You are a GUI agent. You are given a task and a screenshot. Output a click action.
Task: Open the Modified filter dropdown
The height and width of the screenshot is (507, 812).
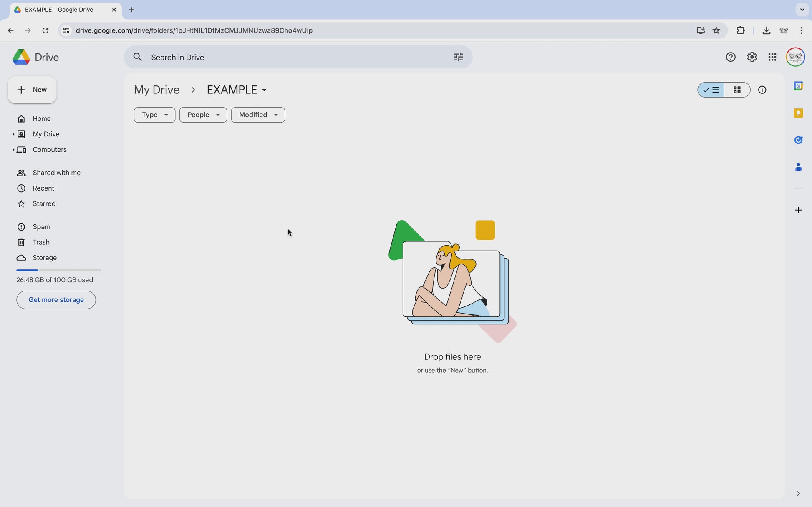[x=258, y=115]
